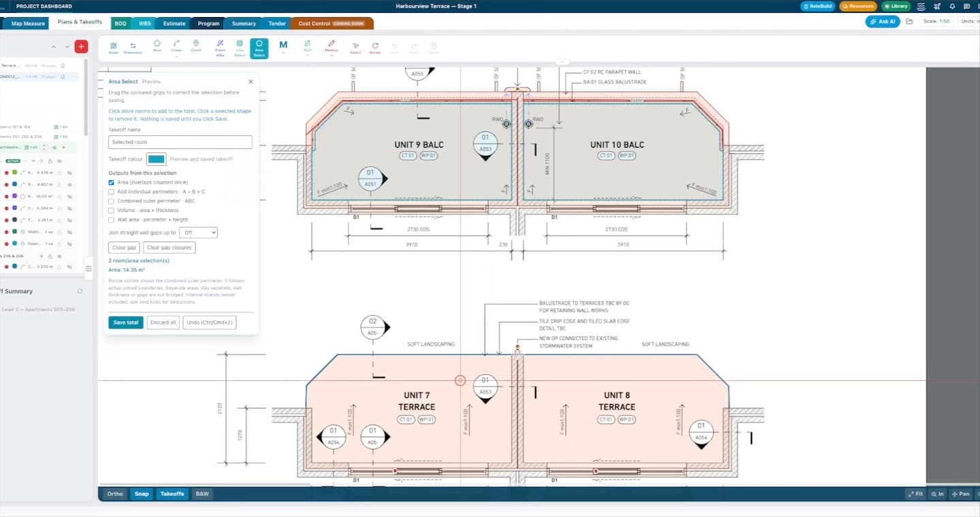
Task: Click the Area Select tool button
Action: [259, 48]
